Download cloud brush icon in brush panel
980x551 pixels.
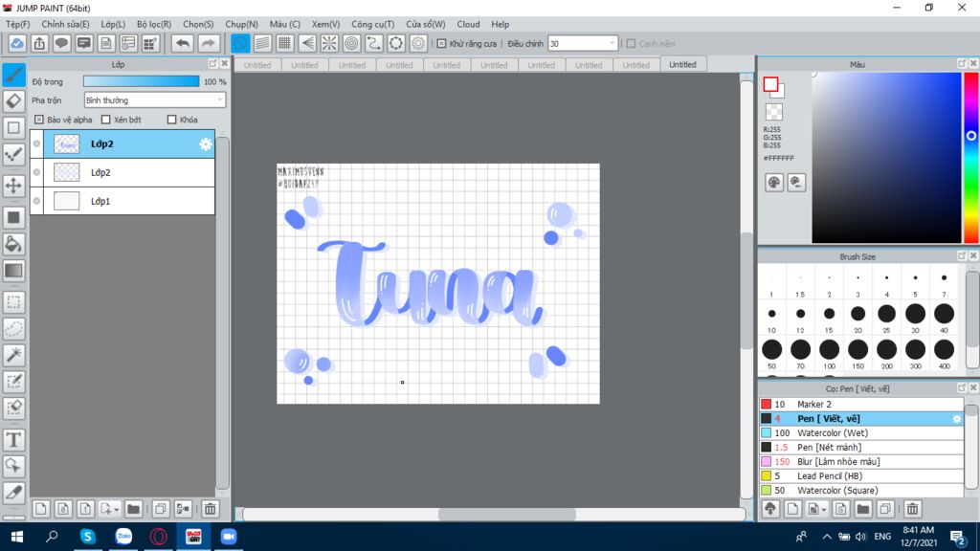[770, 509]
